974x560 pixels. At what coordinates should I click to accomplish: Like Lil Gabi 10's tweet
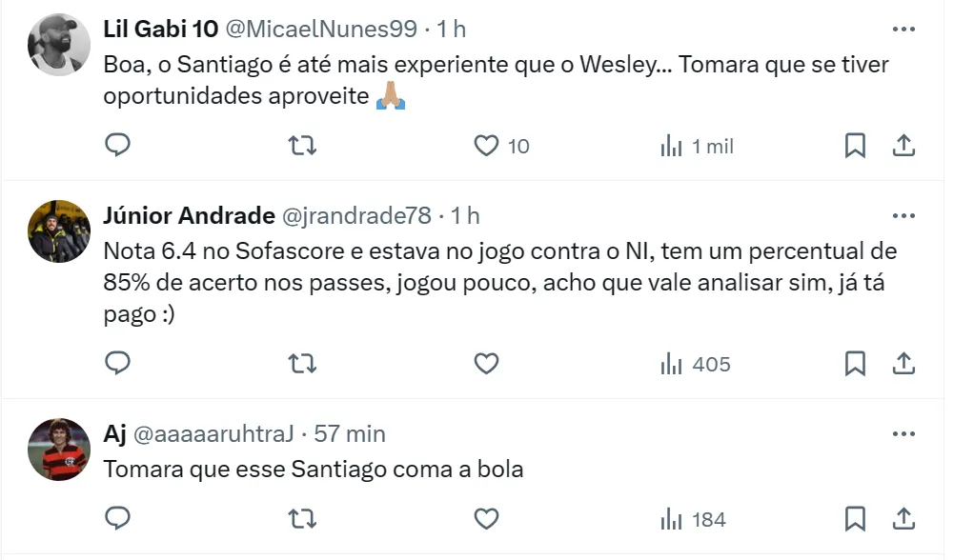coord(487,146)
